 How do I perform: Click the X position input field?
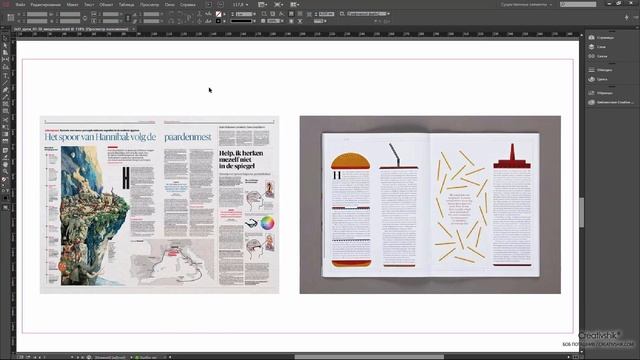click(37, 14)
